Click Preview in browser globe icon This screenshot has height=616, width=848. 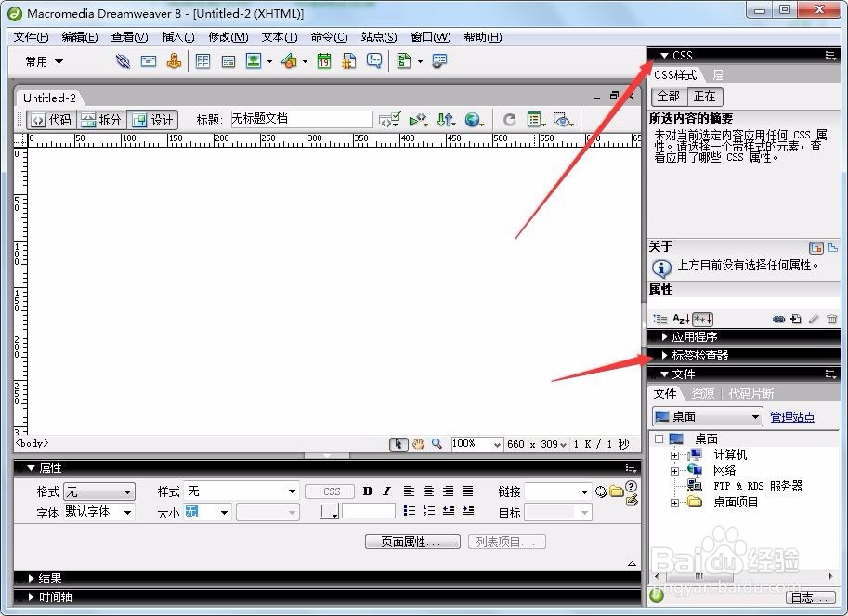(x=474, y=120)
